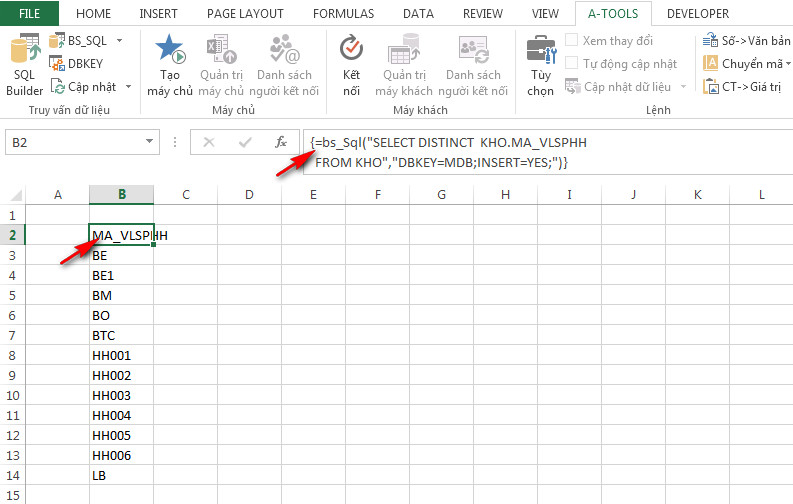Expand the Name Box dropdown arrow
Image resolution: width=793 pixels, height=504 pixels.
[x=148, y=143]
